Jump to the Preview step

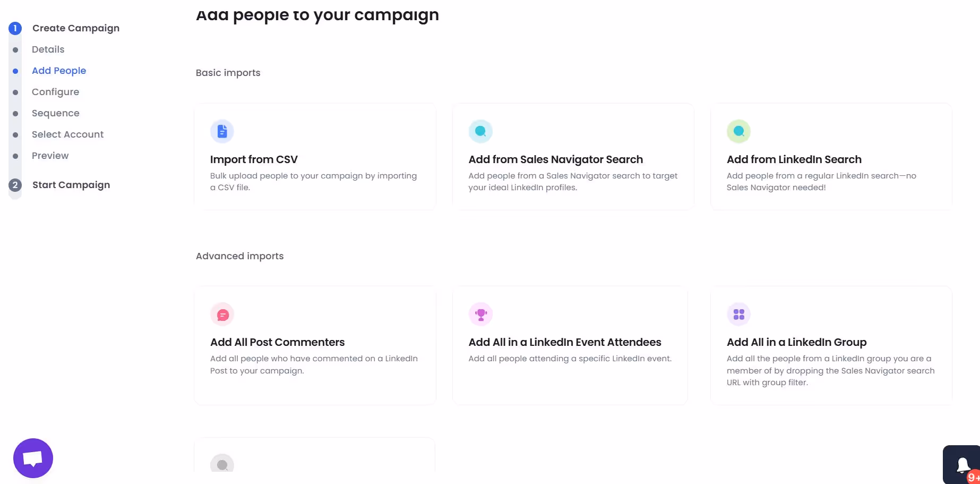pos(50,155)
